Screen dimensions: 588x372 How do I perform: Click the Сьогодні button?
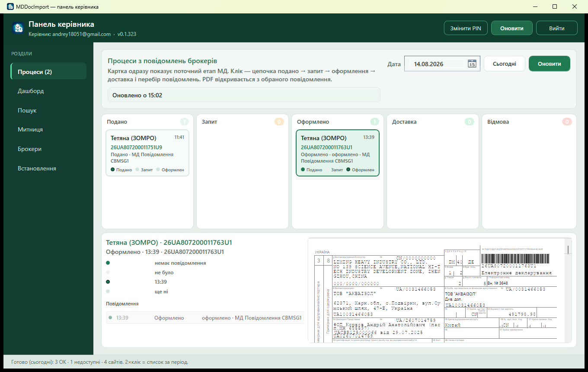[x=505, y=64]
